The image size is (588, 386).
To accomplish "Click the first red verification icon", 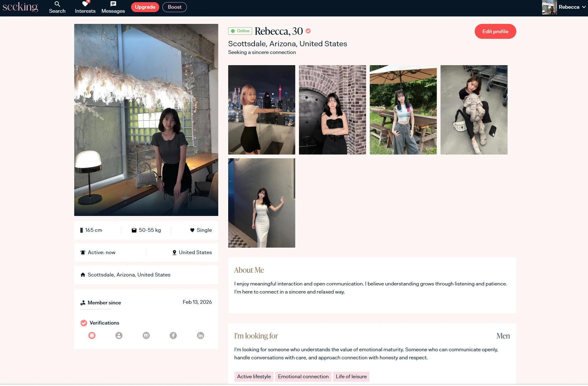I will pos(92,335).
